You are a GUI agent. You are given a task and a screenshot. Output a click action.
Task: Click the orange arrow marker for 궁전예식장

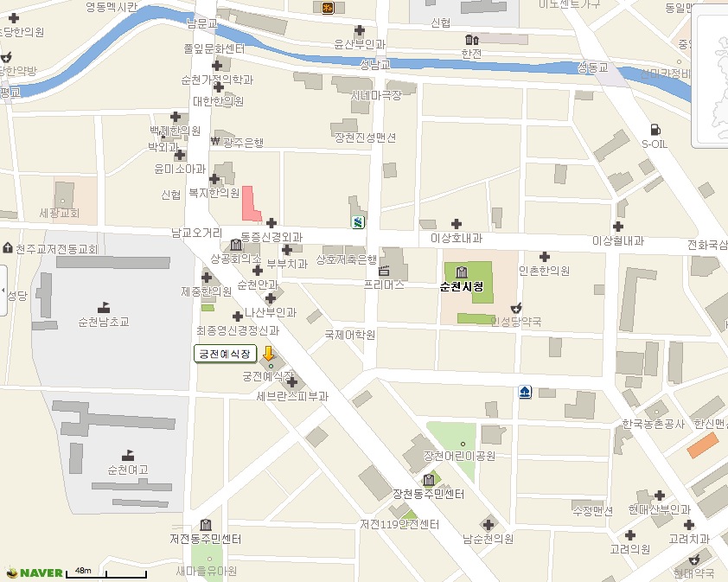pyautogui.click(x=269, y=354)
